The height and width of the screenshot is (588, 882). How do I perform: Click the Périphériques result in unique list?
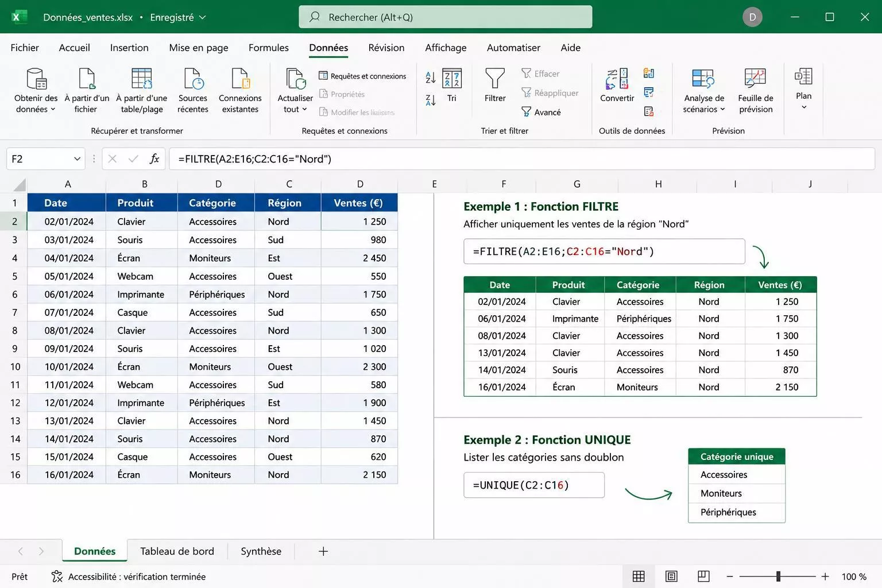[737, 512]
